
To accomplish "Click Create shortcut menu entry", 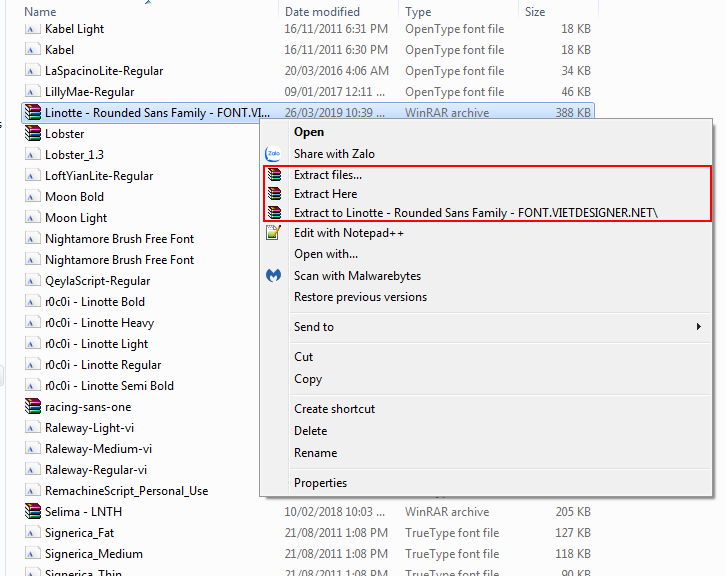I will (334, 409).
